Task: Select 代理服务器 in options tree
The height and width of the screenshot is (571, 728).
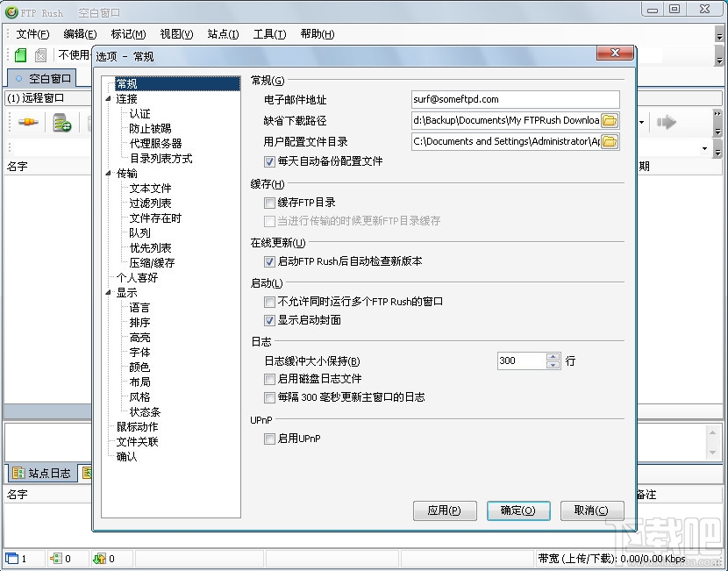Action: click(155, 144)
